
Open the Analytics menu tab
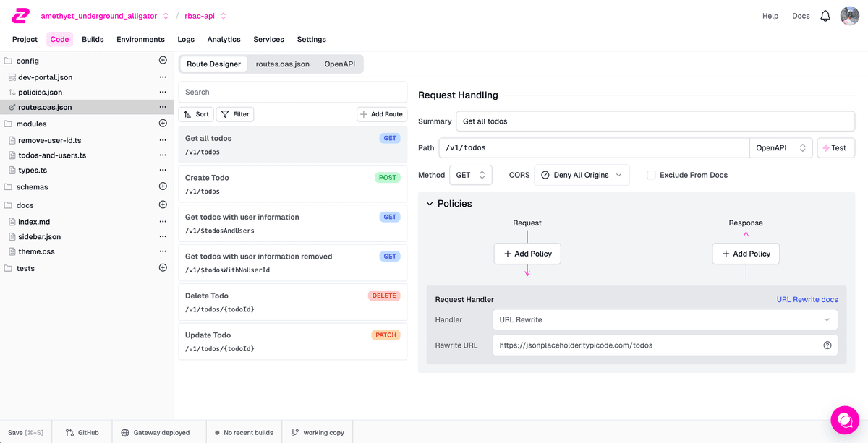224,39
